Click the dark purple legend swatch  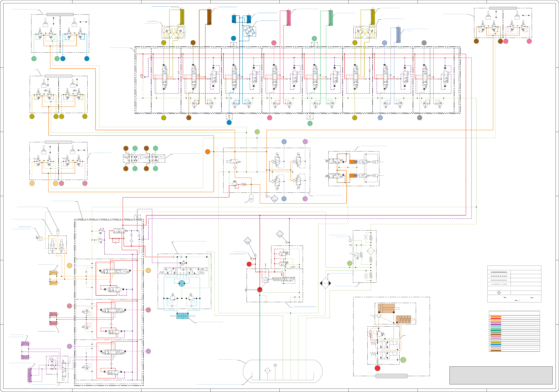[496, 324]
